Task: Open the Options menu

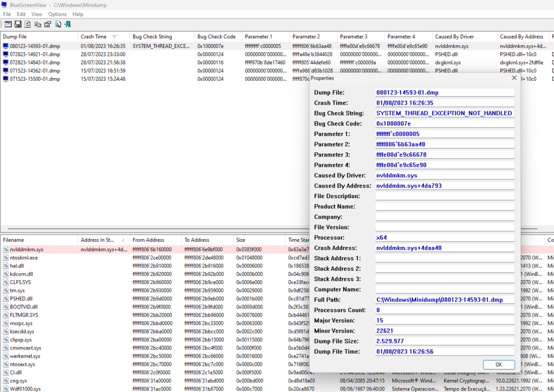Action: tap(57, 14)
